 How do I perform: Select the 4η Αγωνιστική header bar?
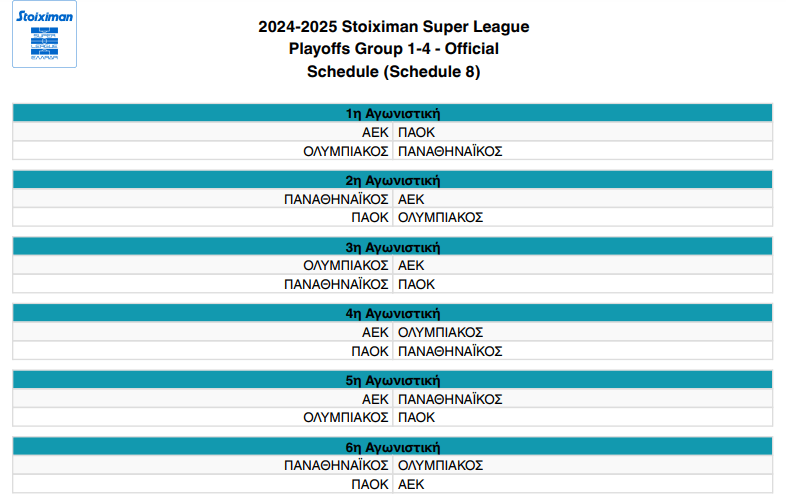tap(393, 313)
